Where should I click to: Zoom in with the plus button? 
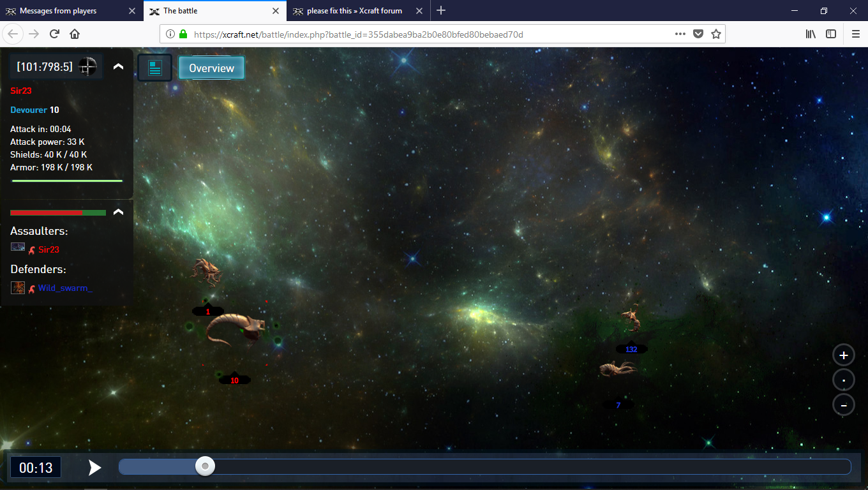pyautogui.click(x=843, y=355)
